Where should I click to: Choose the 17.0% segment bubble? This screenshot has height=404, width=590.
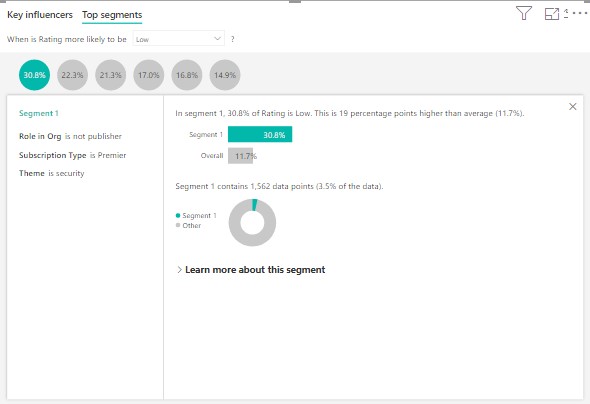149,75
